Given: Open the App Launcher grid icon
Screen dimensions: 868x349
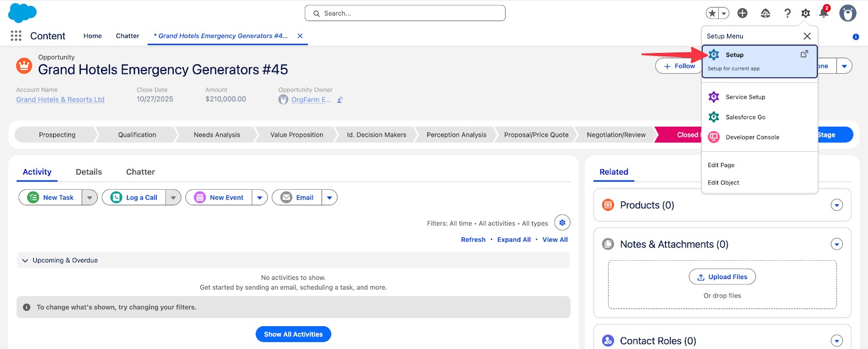Looking at the screenshot, I should [16, 36].
